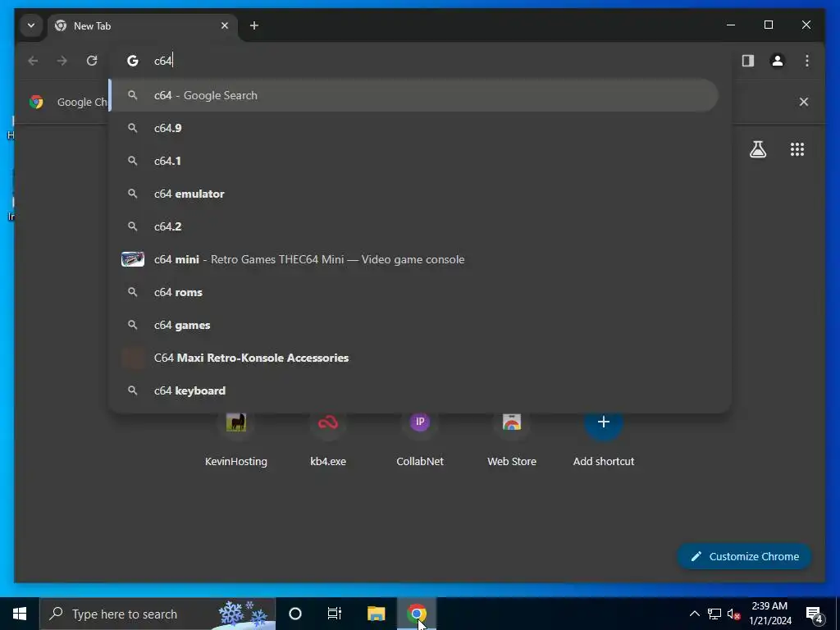
Task: Open the Google apps grid
Action: click(797, 149)
